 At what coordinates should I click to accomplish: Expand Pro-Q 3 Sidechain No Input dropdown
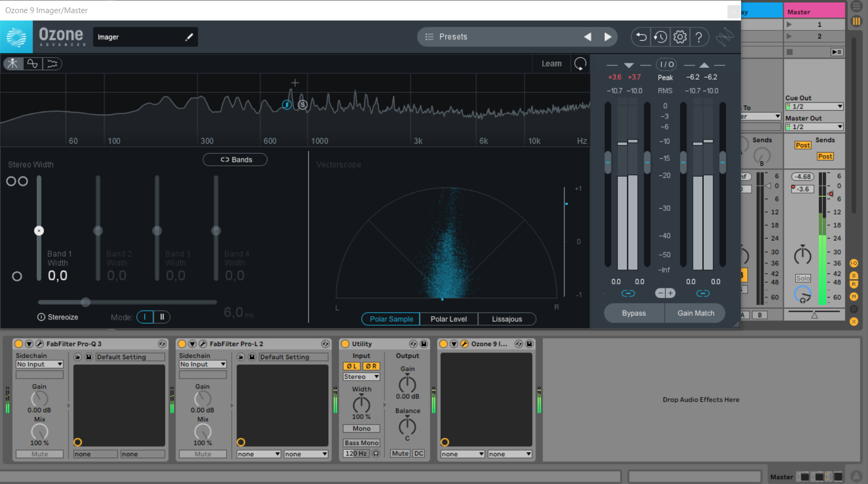(x=39, y=364)
